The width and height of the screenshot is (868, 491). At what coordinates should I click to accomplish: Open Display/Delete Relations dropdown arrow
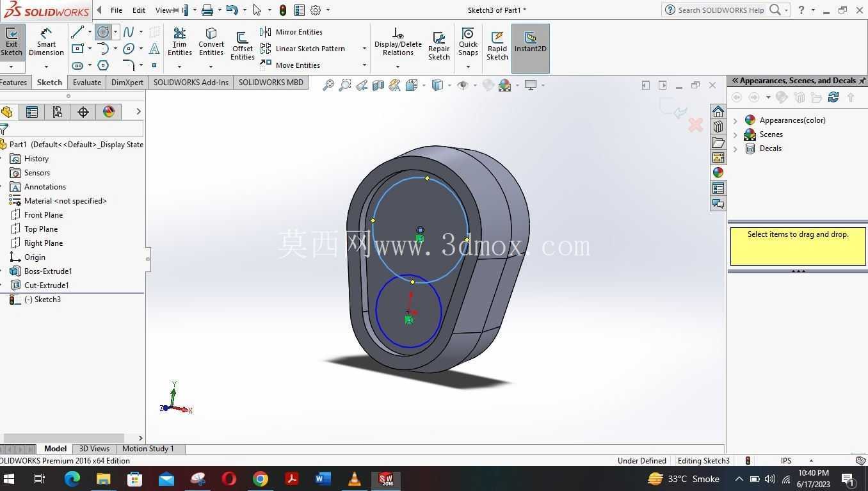coord(398,67)
